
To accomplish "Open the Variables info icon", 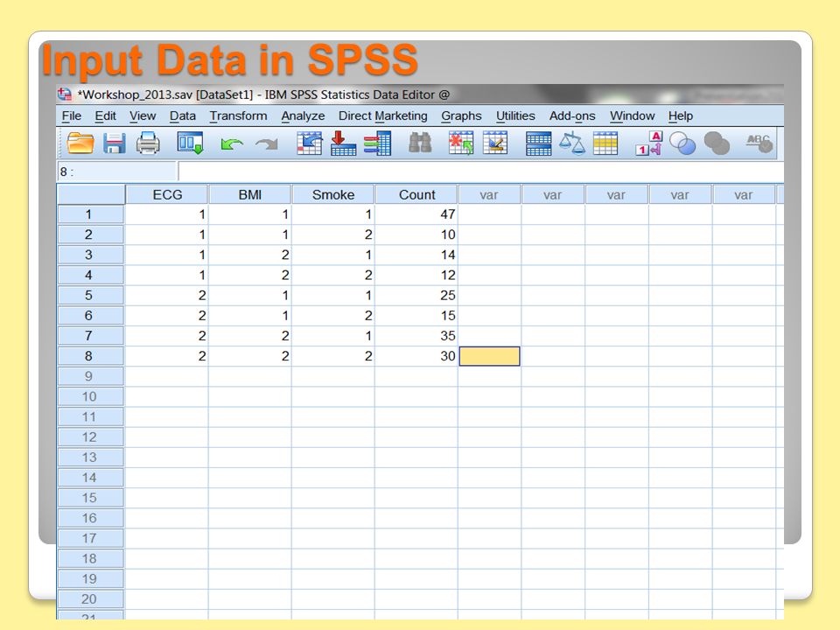I will (378, 143).
